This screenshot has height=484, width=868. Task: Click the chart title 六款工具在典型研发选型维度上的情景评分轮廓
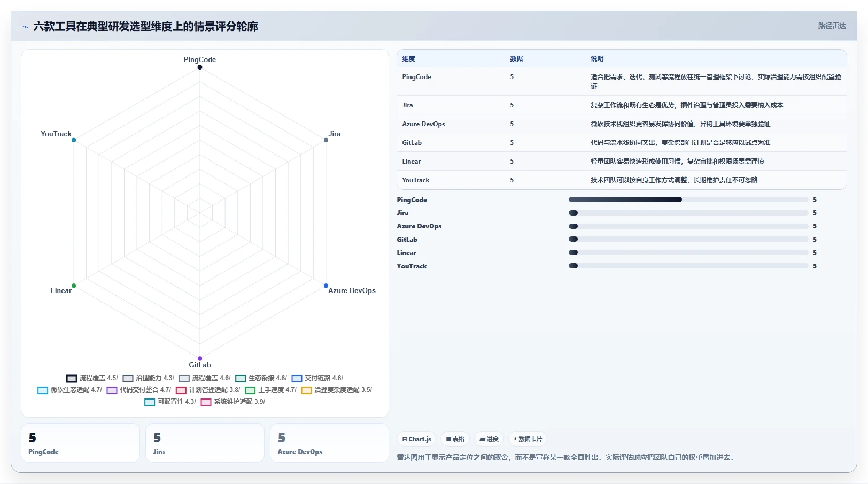(145, 27)
